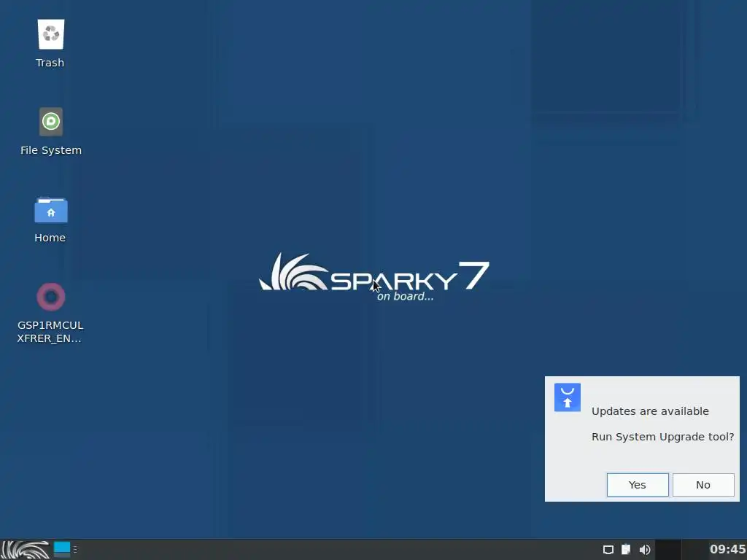
Task: Click the 09:45 taskbar clock
Action: point(727,549)
